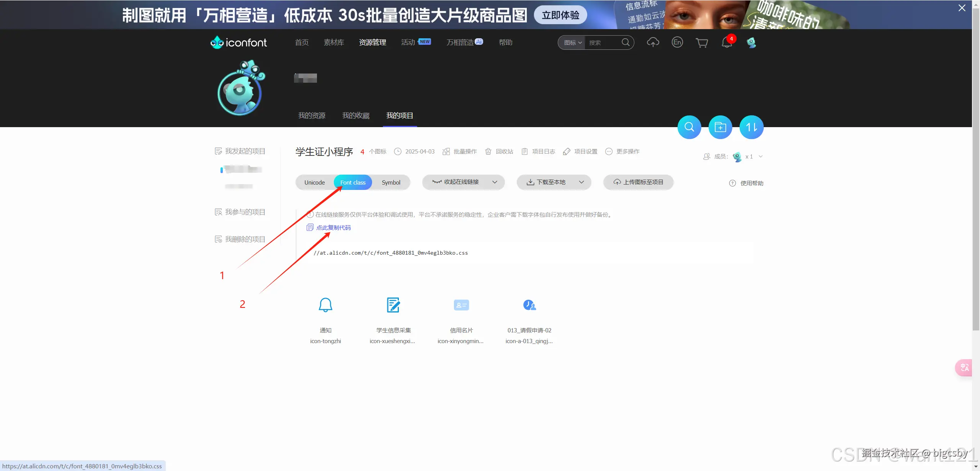
Task: Open the shopping cart icon
Action: (x=702, y=43)
